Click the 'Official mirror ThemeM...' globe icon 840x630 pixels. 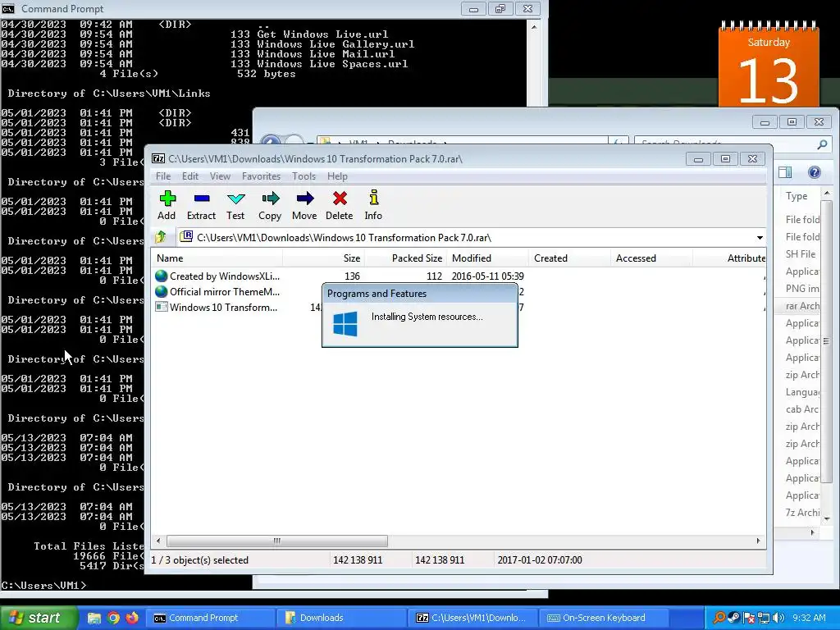click(x=162, y=291)
